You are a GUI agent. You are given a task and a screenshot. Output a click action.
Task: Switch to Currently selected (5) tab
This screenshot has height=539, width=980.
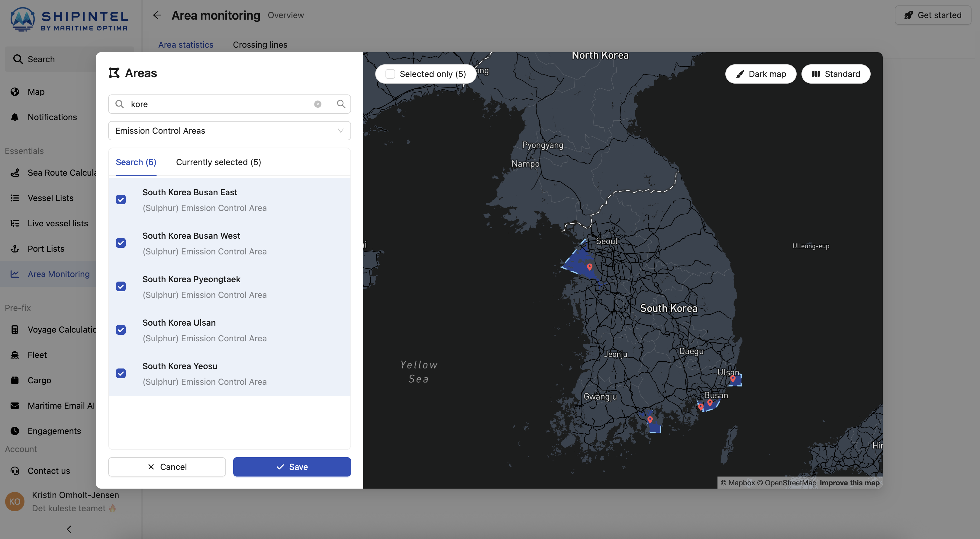pyautogui.click(x=218, y=162)
